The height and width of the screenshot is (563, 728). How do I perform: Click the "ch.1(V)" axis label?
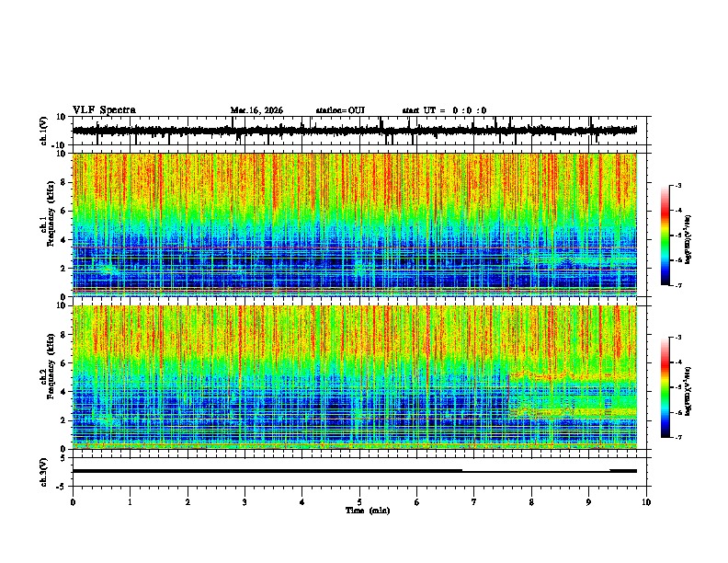click(x=44, y=131)
